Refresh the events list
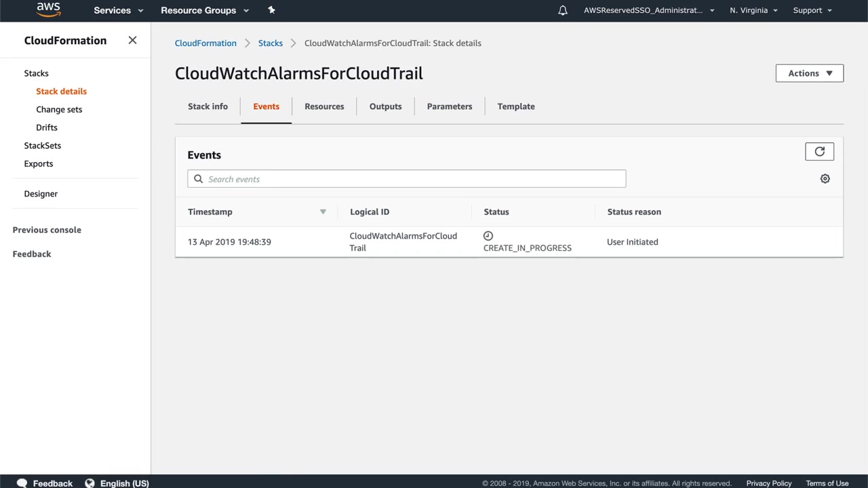The width and height of the screenshot is (868, 488). [819, 152]
